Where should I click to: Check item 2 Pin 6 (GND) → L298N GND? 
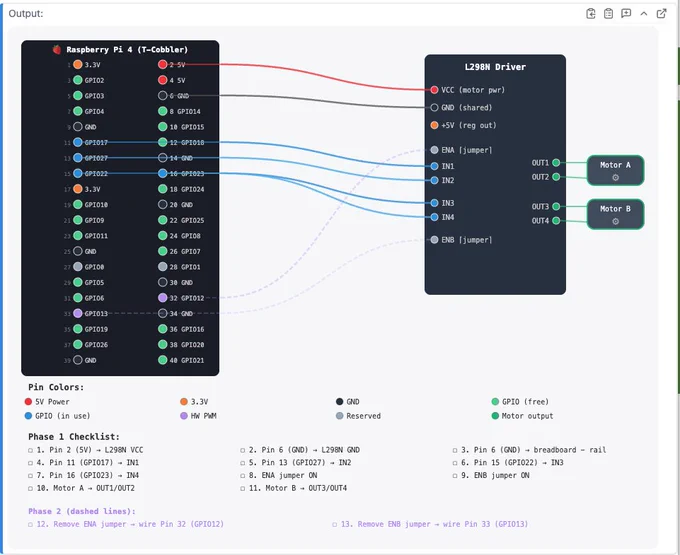coord(242,451)
